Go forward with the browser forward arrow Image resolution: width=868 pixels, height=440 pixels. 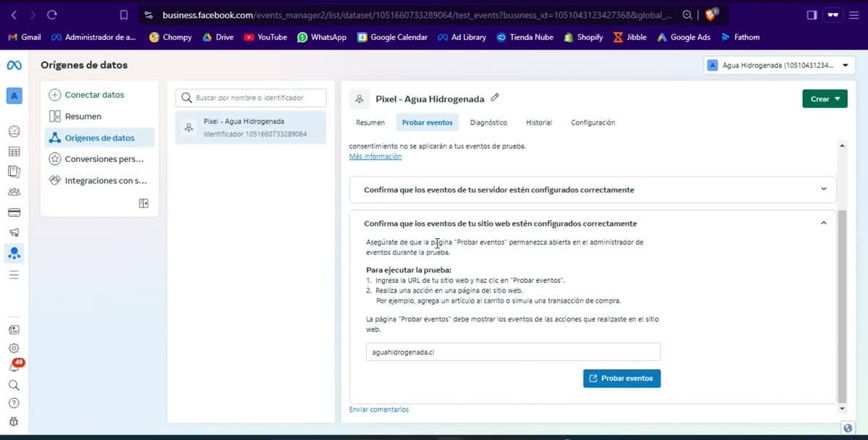pyautogui.click(x=32, y=14)
